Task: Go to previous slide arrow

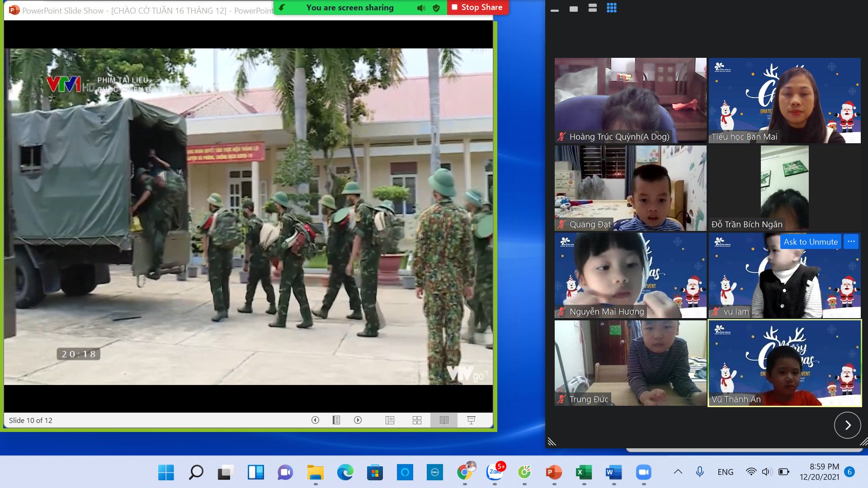Action: [x=315, y=420]
